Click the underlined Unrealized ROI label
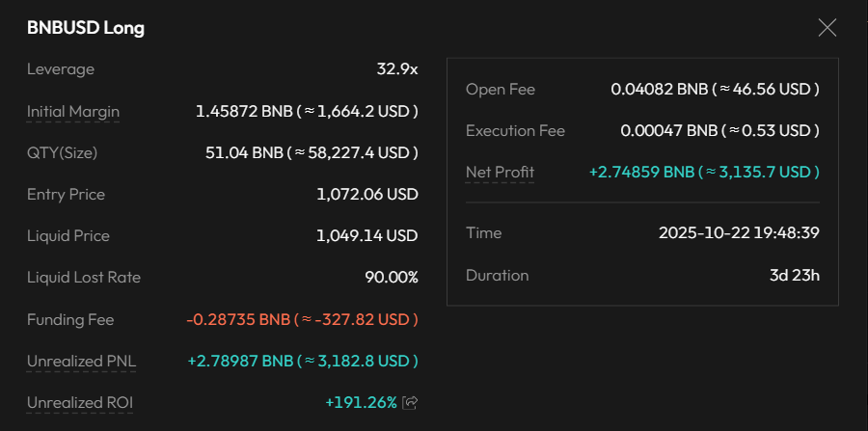 [x=79, y=402]
